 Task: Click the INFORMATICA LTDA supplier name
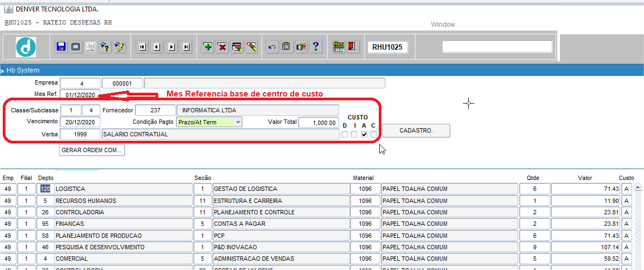point(258,110)
